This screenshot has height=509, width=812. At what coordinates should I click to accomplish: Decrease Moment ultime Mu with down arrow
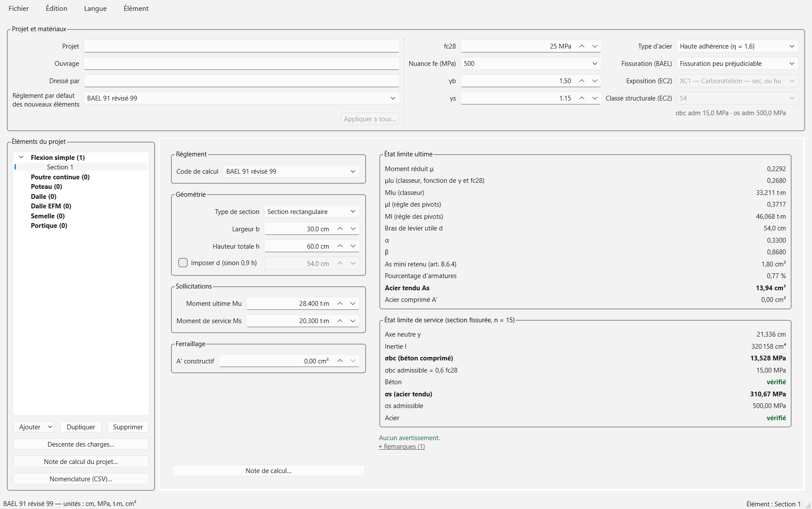coord(353,304)
